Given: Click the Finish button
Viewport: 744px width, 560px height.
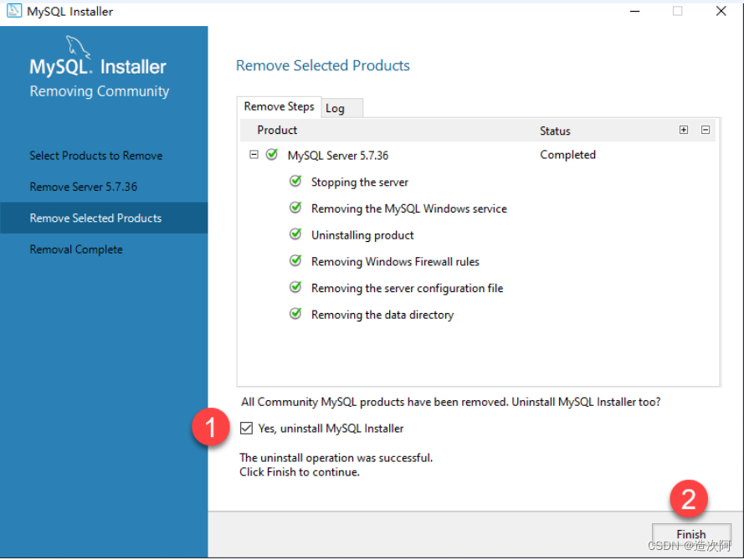Looking at the screenshot, I should 691,535.
